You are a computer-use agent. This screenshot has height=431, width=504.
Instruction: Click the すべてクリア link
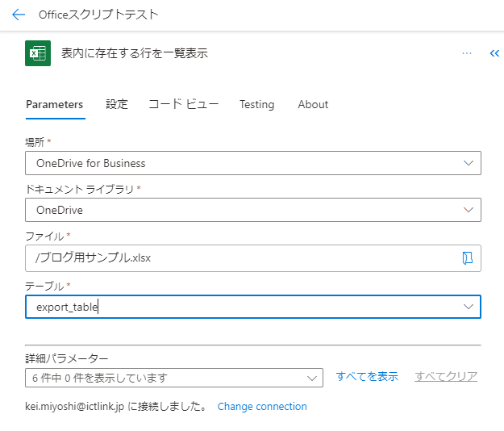(446, 376)
